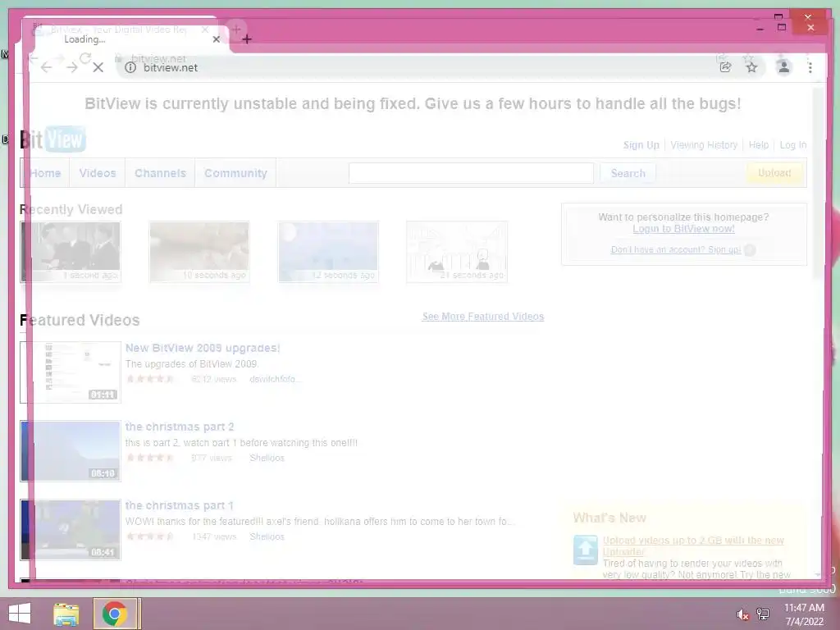Open the christmas part 1 title

pyautogui.click(x=180, y=505)
